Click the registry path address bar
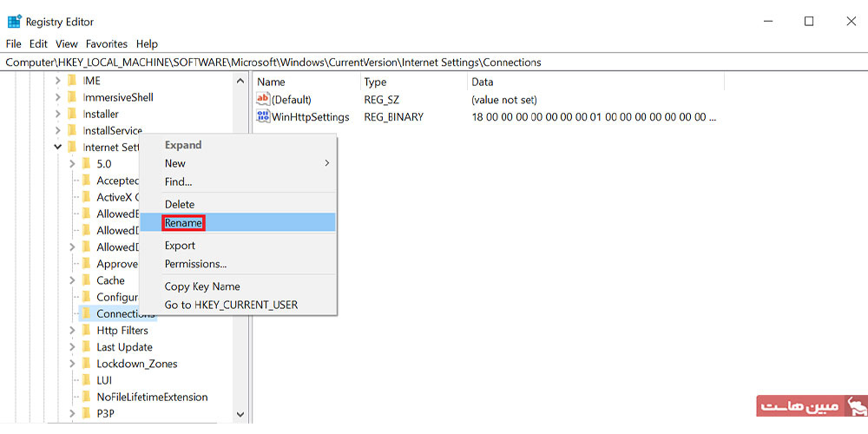 tap(434, 62)
